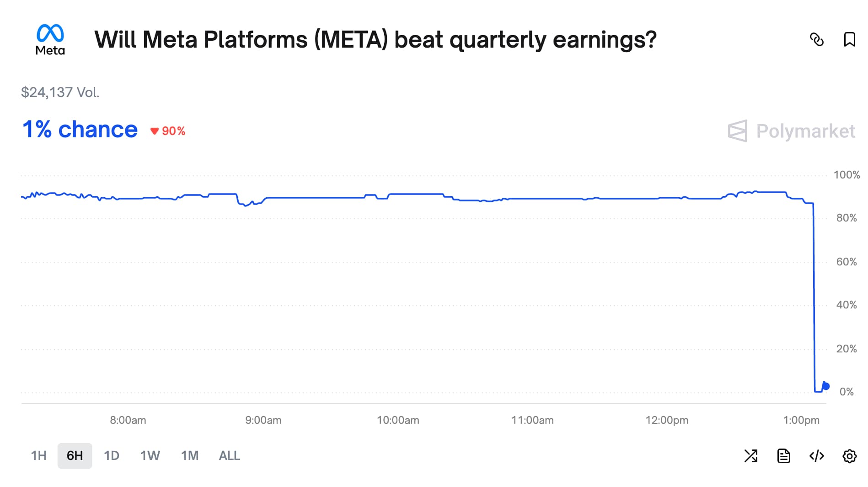The image size is (868, 487).
Task: Click the 1% chance label
Action: click(x=80, y=130)
